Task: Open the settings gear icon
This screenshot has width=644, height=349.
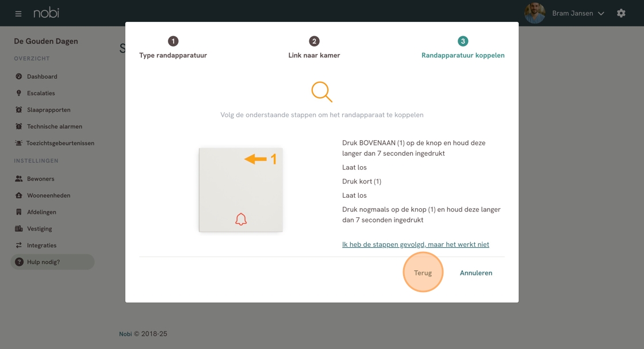Action: coord(621,13)
